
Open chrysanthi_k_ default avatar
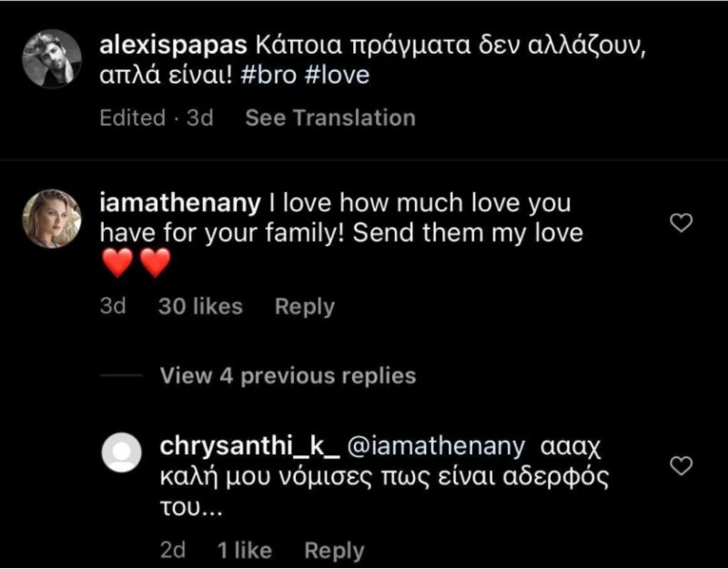122,452
